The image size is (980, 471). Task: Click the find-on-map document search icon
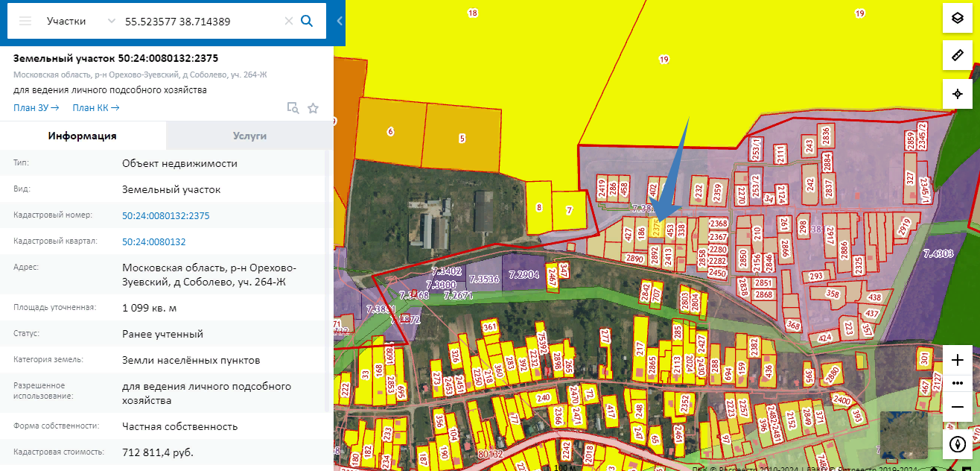293,108
